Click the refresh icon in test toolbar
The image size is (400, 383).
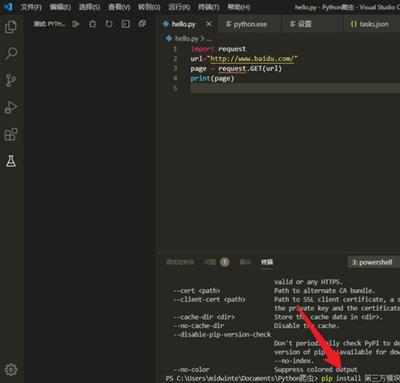(x=109, y=24)
